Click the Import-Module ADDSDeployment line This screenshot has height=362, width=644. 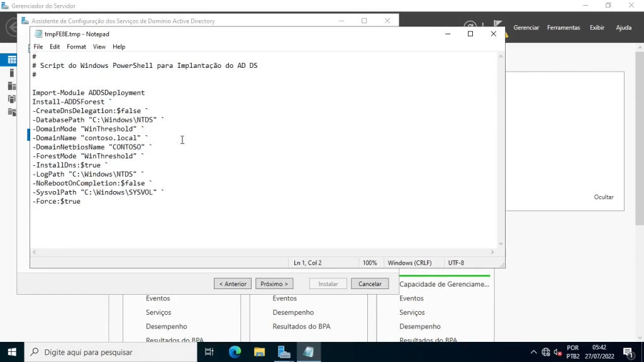89,93
